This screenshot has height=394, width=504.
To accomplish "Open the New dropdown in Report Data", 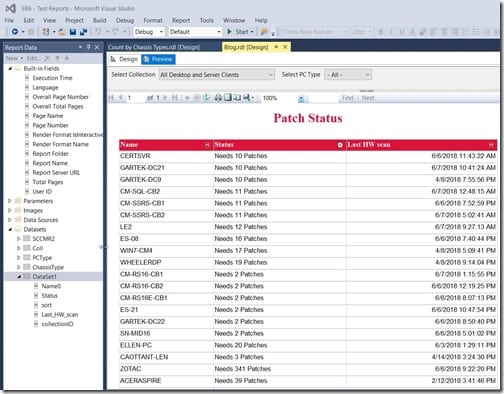I will click(x=14, y=58).
